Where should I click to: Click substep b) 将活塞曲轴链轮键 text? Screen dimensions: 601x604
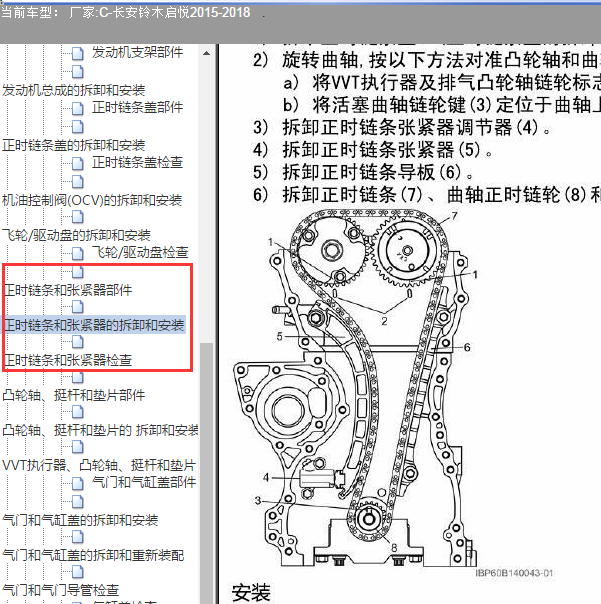coord(442,105)
